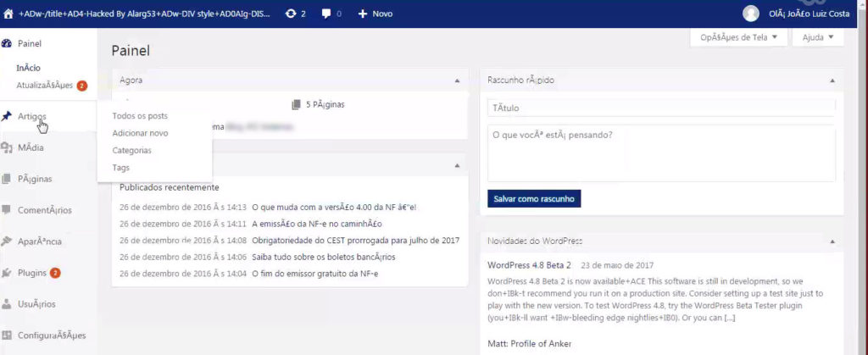Open the Configurações menu label
This screenshot has height=355, width=868.
[52, 336]
